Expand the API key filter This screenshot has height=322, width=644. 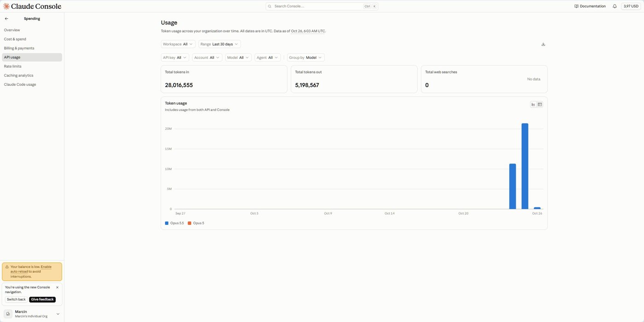(175, 58)
